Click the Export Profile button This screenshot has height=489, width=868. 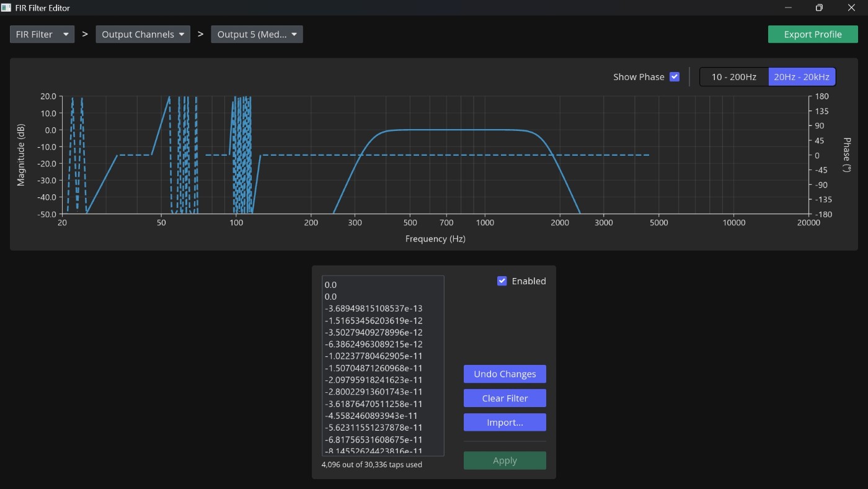[x=813, y=34]
